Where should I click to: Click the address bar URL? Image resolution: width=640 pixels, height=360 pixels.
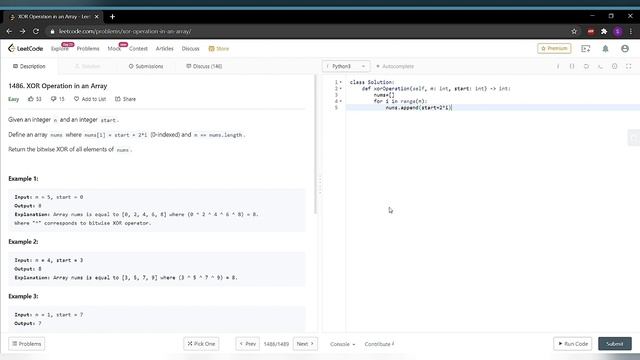[124, 31]
